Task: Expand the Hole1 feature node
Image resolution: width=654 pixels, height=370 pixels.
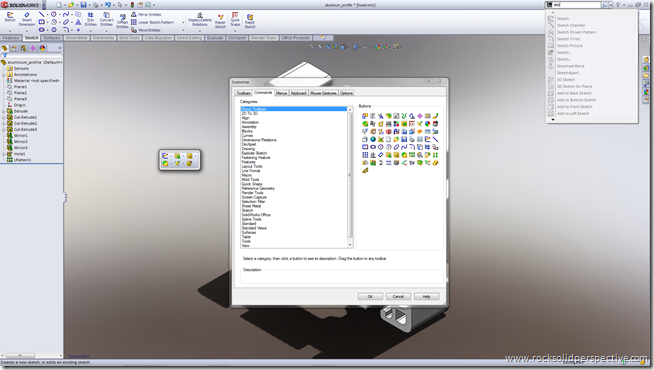Action: [x=3, y=154]
